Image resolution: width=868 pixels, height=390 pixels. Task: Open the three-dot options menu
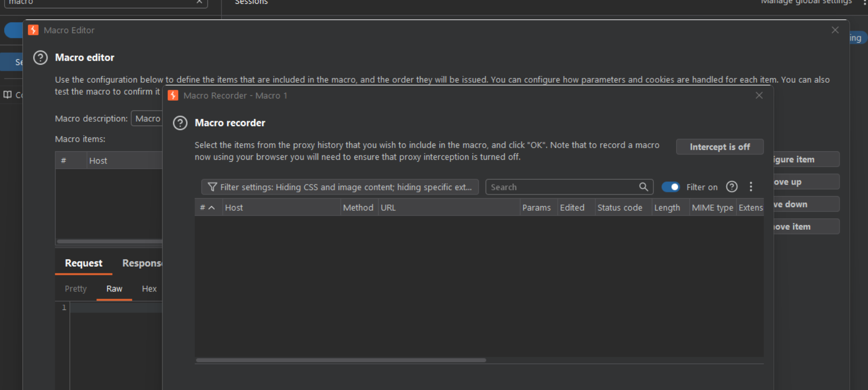[751, 187]
